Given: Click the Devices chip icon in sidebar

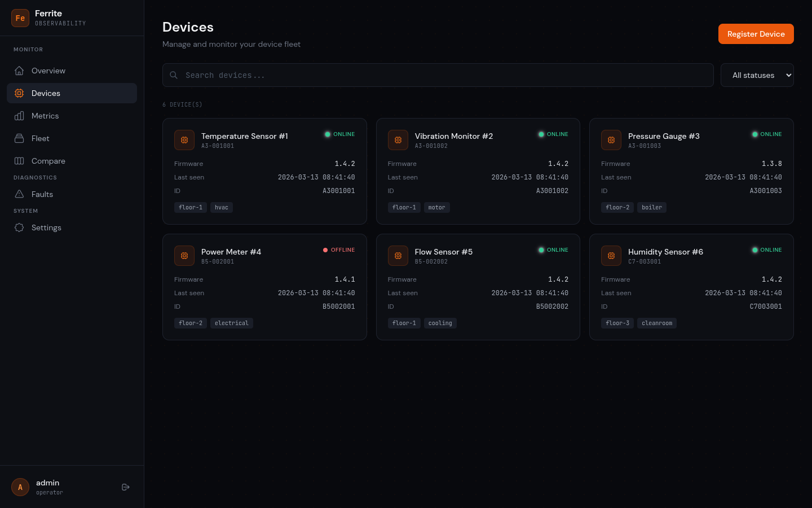Looking at the screenshot, I should point(19,93).
